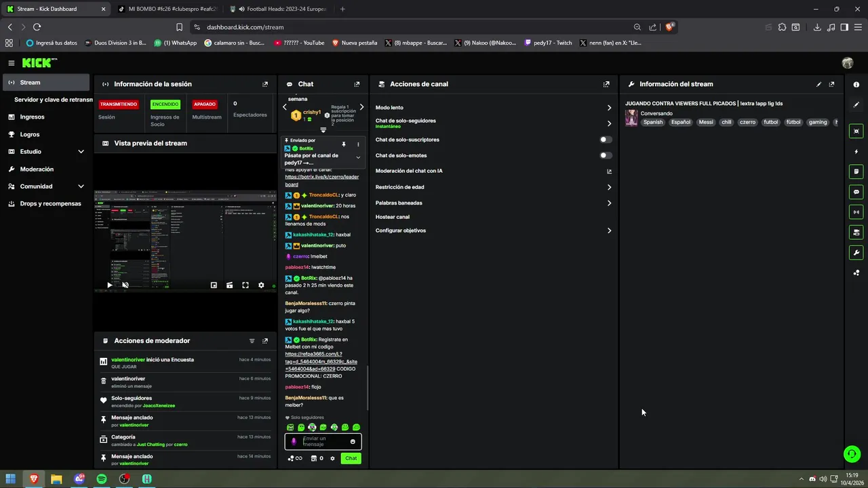Screen dimensions: 868x488
Task: Pop out the Información de la sesión panel
Action: point(265,84)
